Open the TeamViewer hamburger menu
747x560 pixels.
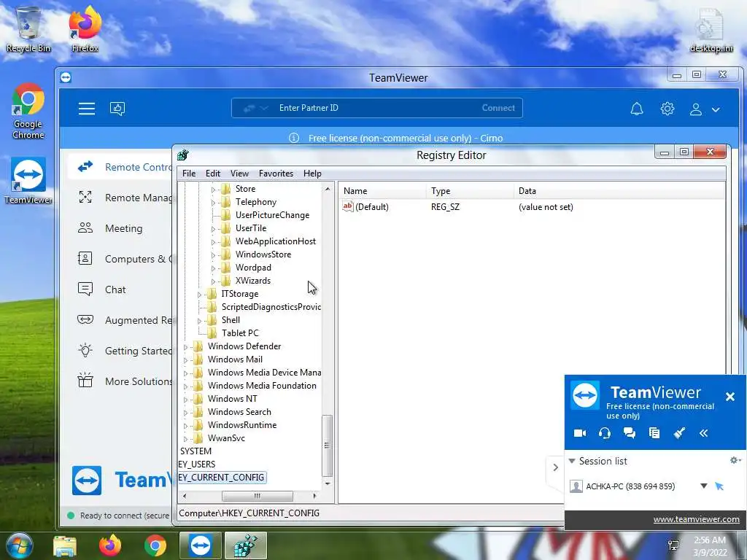pyautogui.click(x=87, y=109)
